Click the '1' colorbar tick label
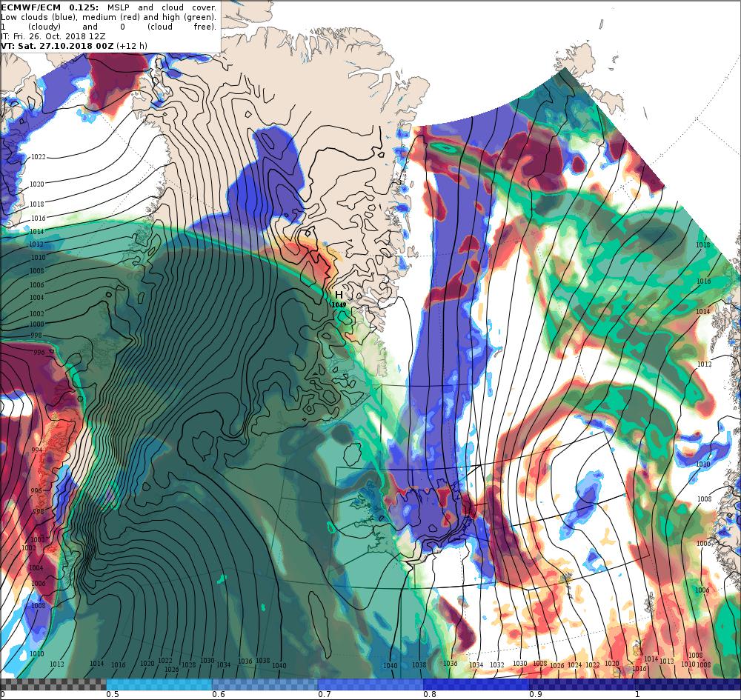741x700 pixels. pos(637,694)
